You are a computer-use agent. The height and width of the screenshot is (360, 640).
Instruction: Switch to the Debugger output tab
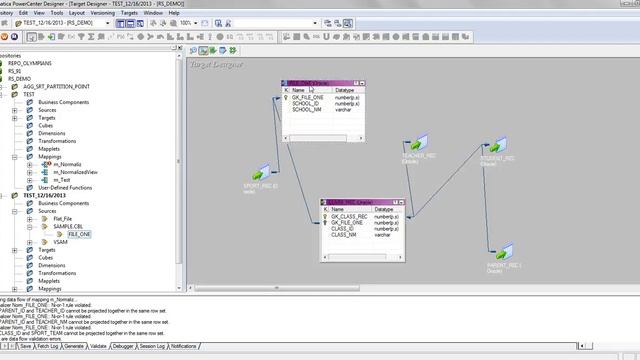click(123, 346)
